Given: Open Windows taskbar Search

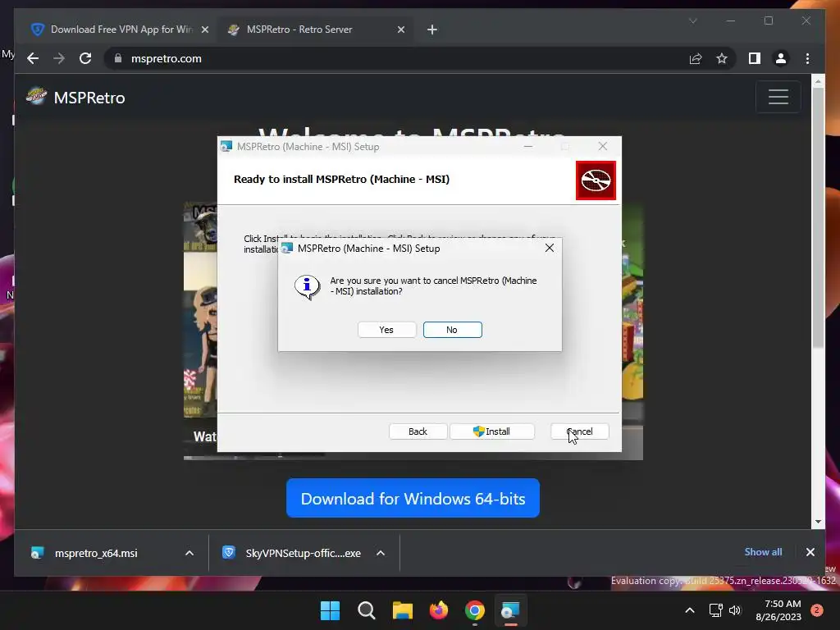Looking at the screenshot, I should tap(367, 610).
